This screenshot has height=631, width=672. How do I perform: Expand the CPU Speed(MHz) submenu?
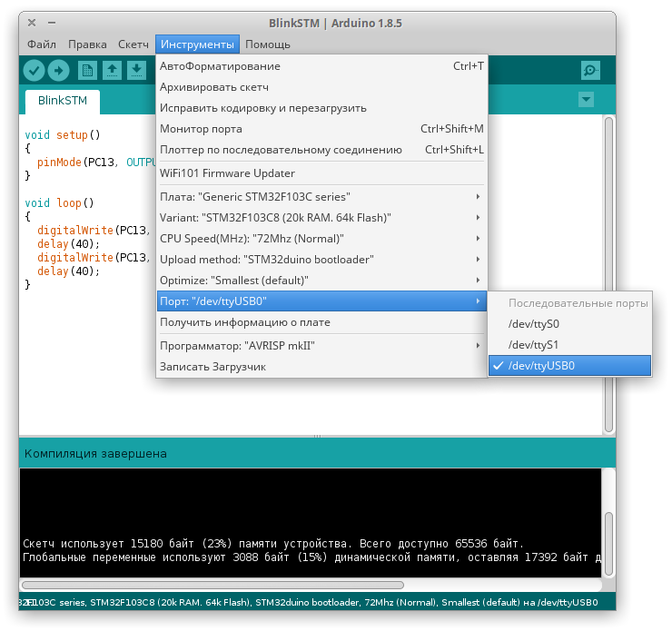point(321,239)
